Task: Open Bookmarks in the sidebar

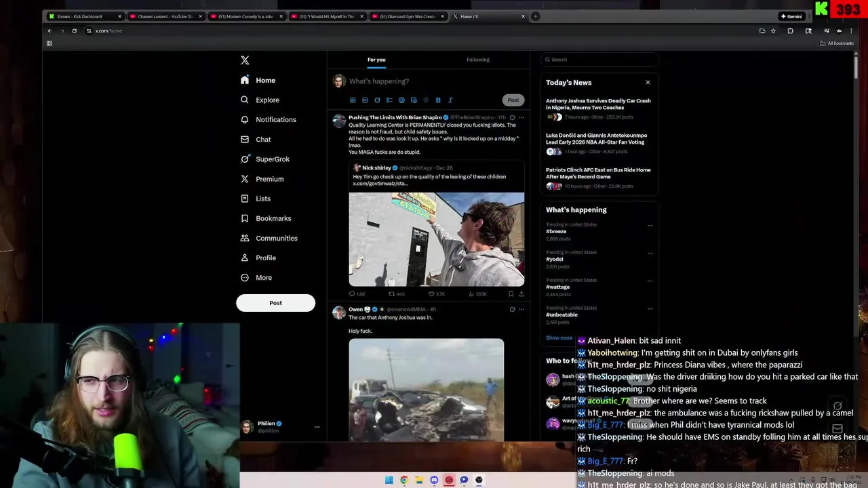Action: 266,218
